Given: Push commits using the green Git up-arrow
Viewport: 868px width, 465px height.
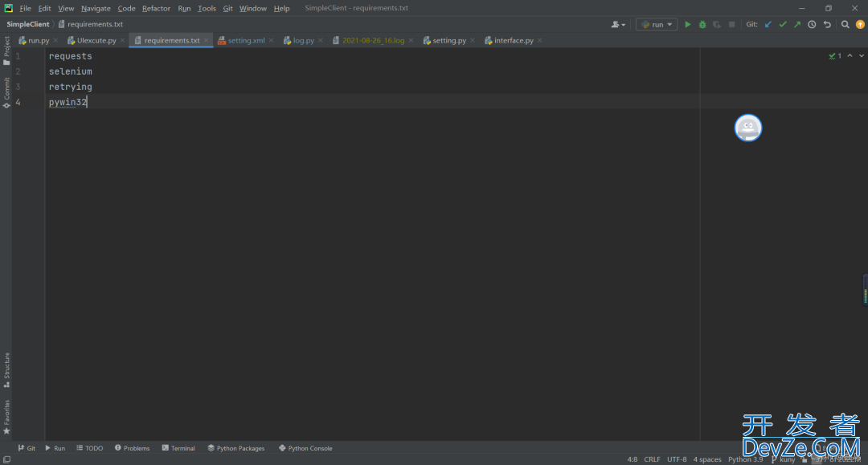Looking at the screenshot, I should pos(797,24).
